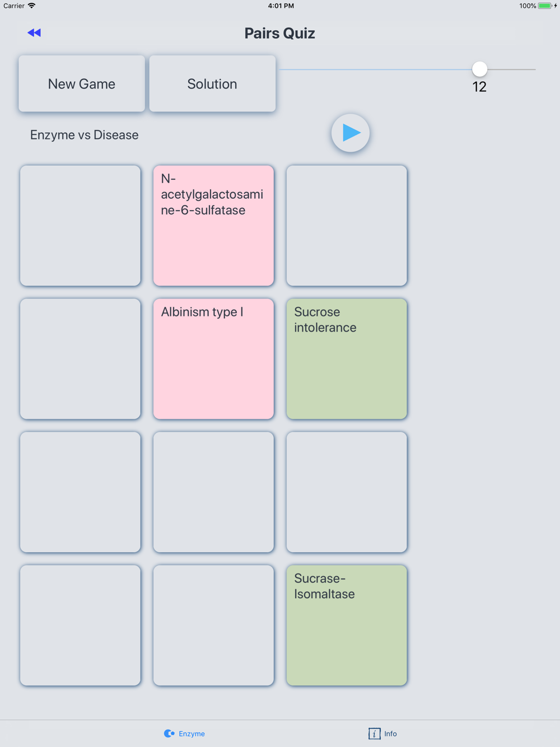Start the quiz with the play button
The height and width of the screenshot is (747, 560).
[351, 133]
